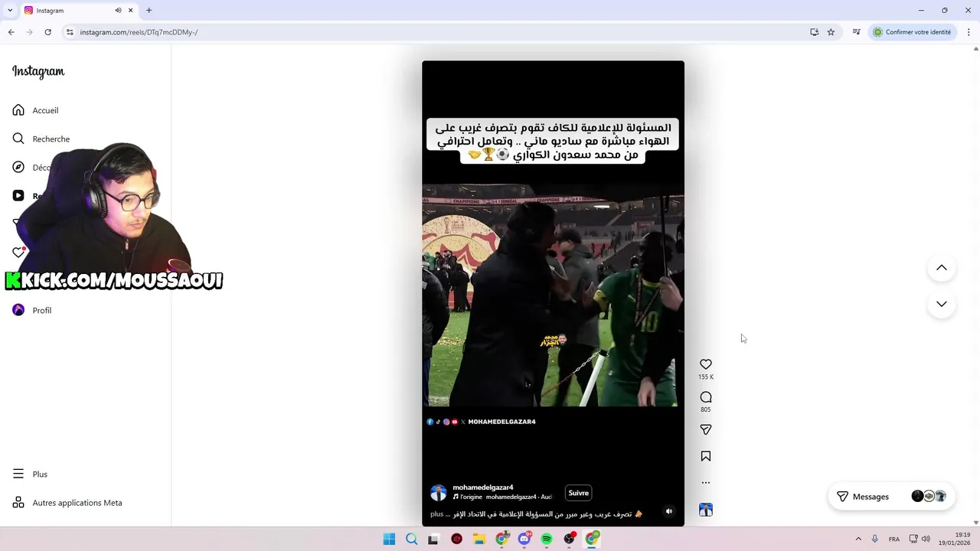View site information icon in address bar
Viewport: 980px width, 551px height.
coord(70,32)
